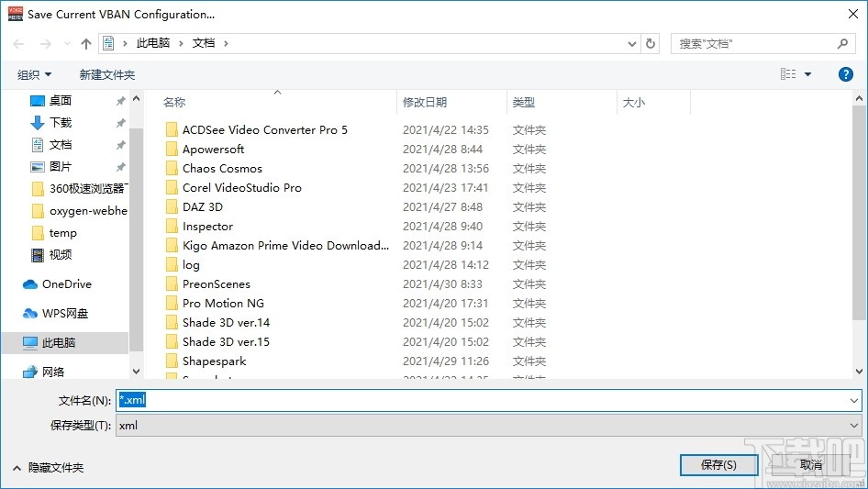Select the Shade 3D ver.15 folder icon
Screen dimensions: 868x489
click(172, 341)
